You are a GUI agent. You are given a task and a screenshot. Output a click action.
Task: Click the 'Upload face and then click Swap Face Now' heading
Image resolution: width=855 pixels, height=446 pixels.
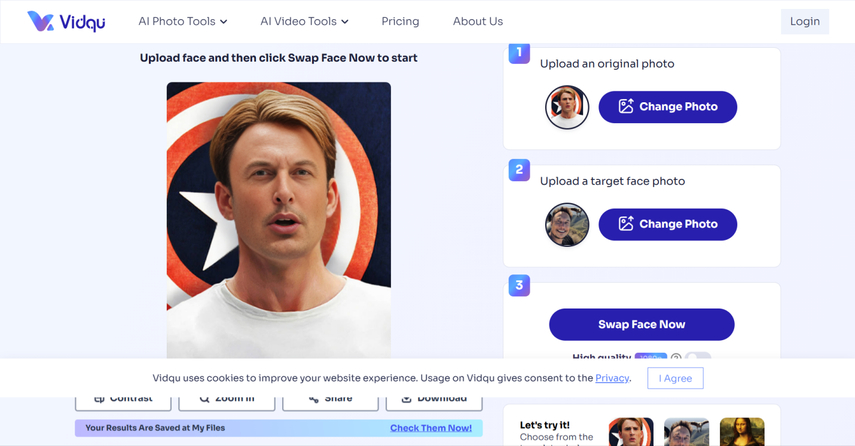pos(279,58)
